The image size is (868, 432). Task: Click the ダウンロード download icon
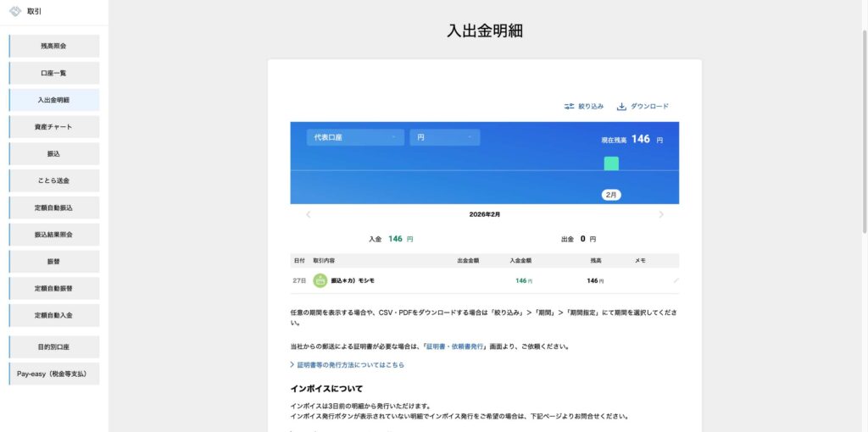621,107
